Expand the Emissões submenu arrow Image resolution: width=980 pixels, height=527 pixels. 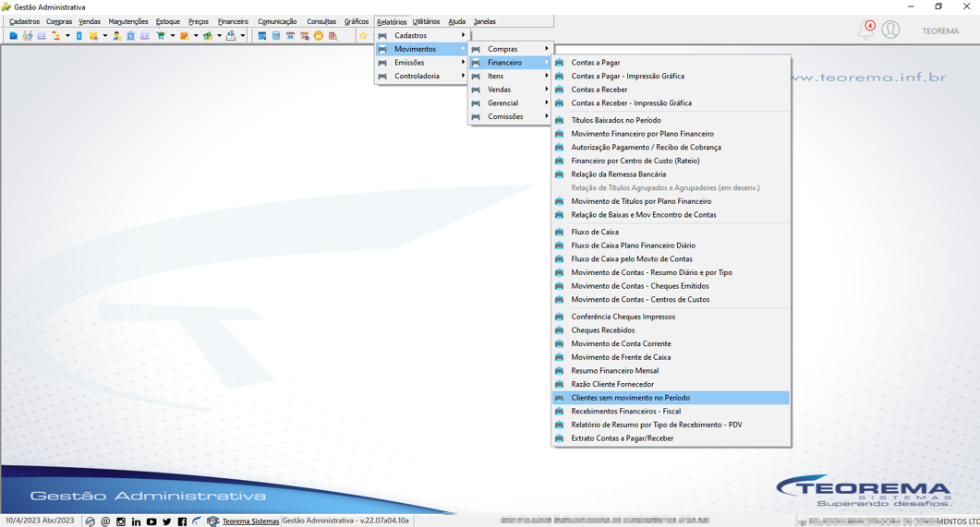point(463,63)
